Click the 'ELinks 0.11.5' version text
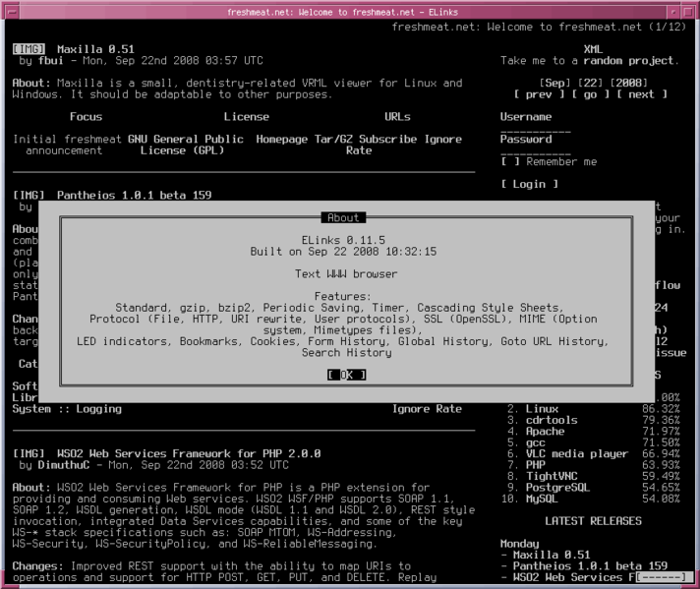This screenshot has height=589, width=700. (x=343, y=240)
